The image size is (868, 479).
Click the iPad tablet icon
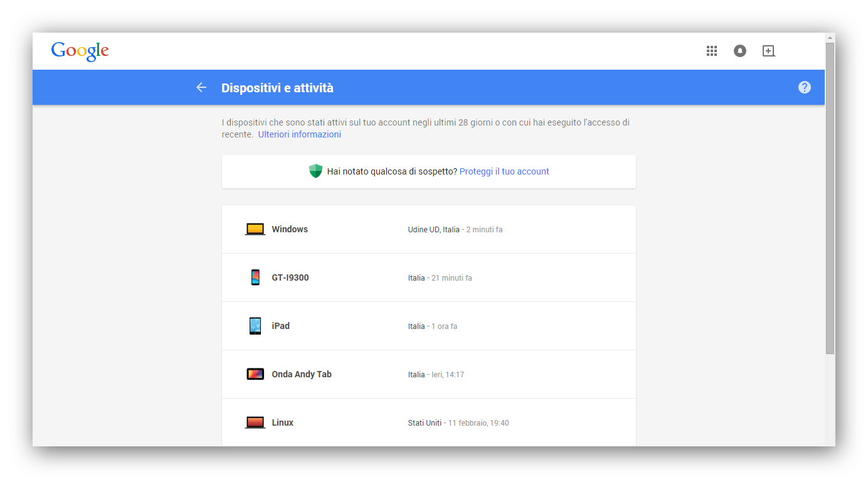pyautogui.click(x=255, y=326)
